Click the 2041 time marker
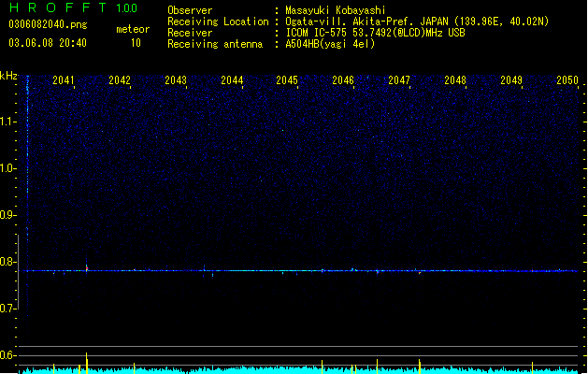588x374 pixels. pyautogui.click(x=64, y=80)
